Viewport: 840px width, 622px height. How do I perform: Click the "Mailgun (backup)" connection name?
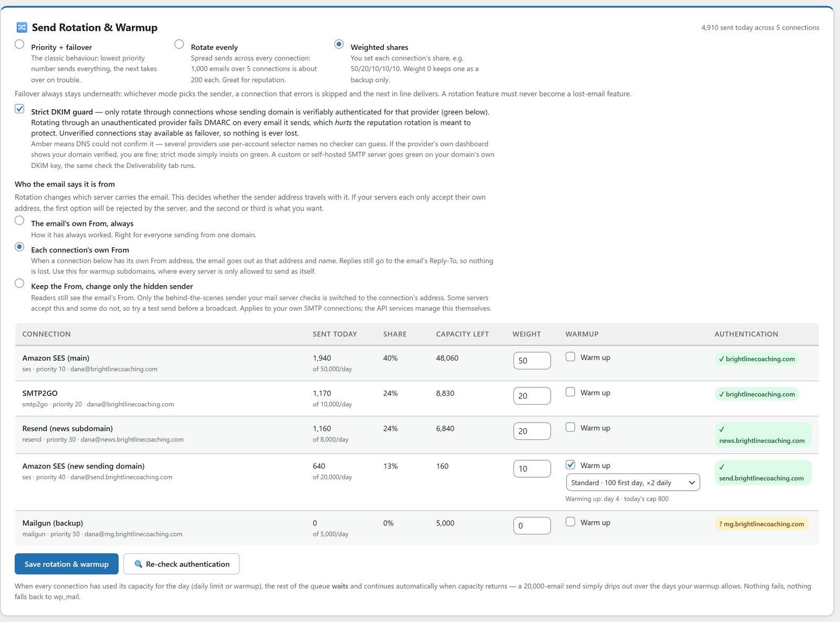tap(52, 523)
